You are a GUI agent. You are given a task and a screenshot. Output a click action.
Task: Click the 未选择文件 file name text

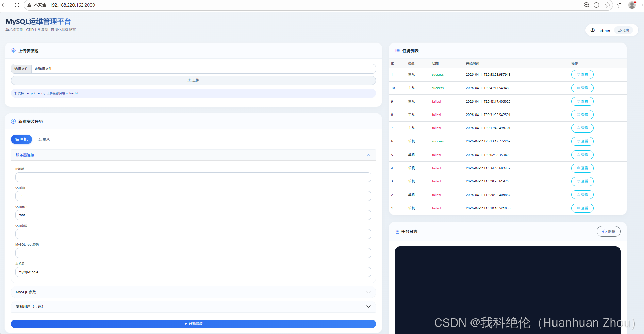tap(43, 69)
